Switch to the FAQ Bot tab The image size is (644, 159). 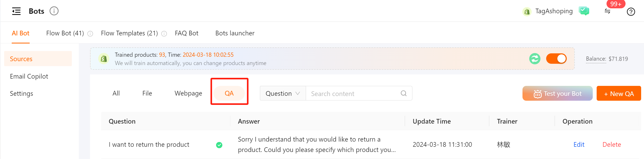point(187,33)
